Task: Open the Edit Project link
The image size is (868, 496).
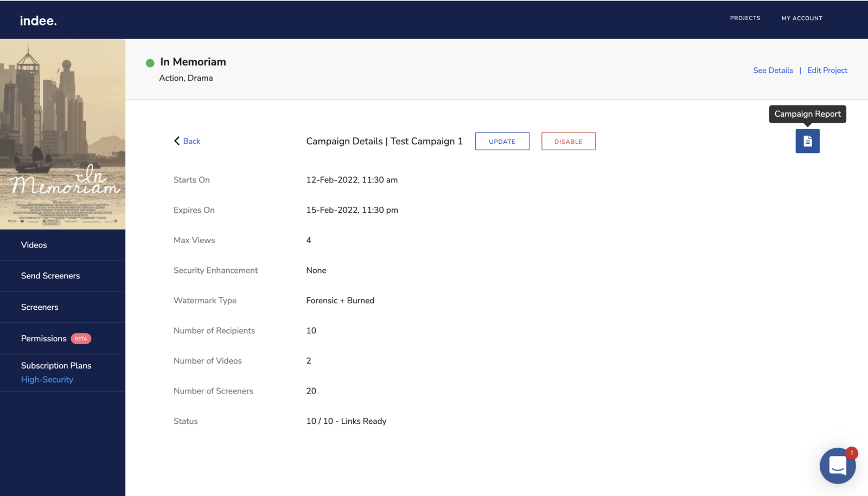Action: tap(827, 71)
